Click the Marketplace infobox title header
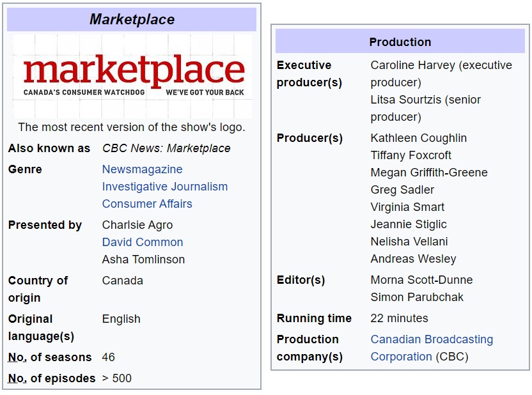 coord(132,19)
